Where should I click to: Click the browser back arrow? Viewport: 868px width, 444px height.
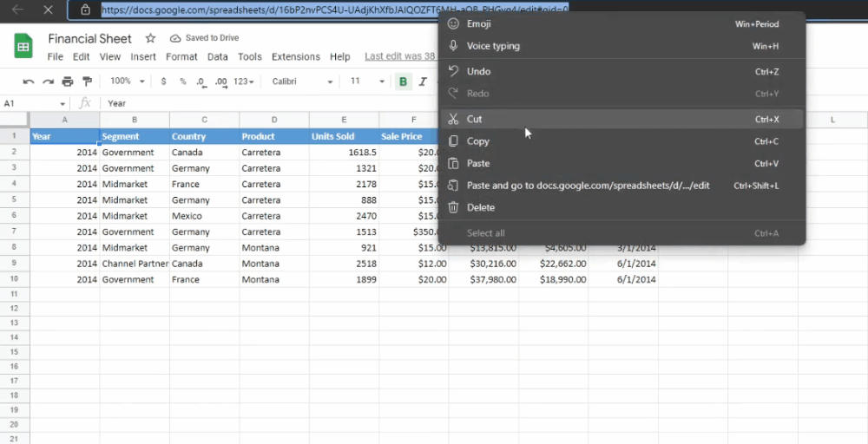point(17,10)
